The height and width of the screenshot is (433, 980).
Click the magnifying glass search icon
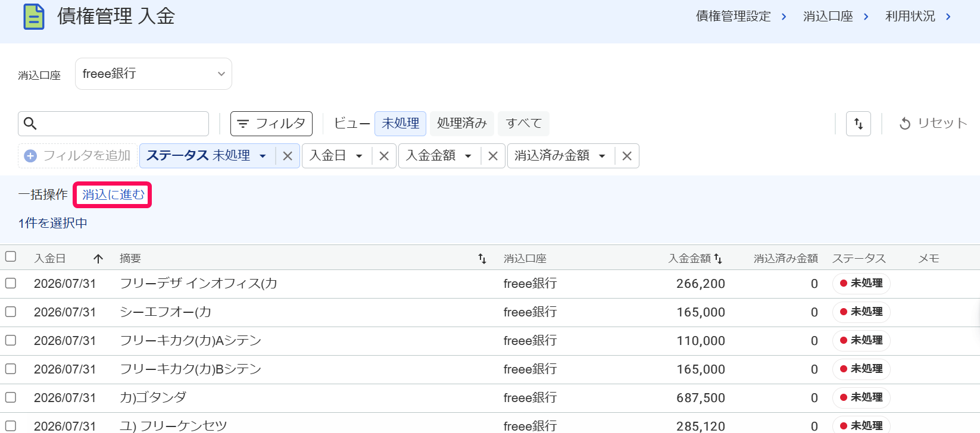point(30,124)
